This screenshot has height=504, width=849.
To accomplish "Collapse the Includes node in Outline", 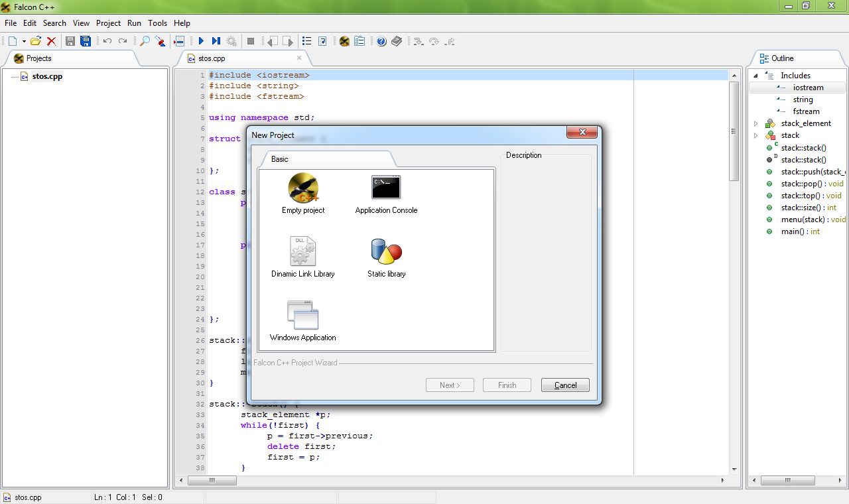I will (756, 76).
